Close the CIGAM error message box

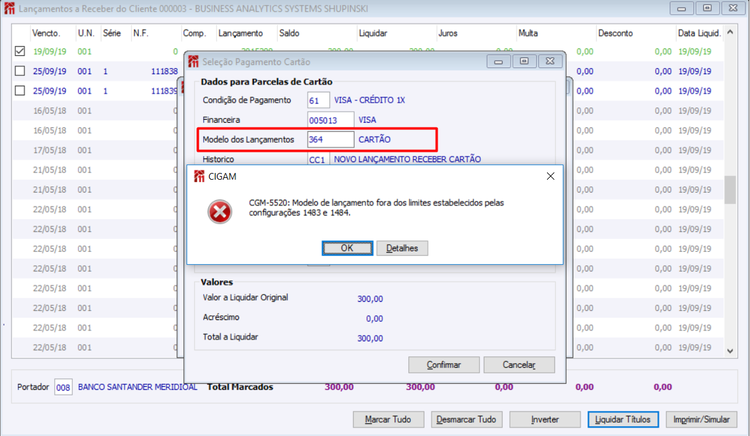[x=551, y=176]
